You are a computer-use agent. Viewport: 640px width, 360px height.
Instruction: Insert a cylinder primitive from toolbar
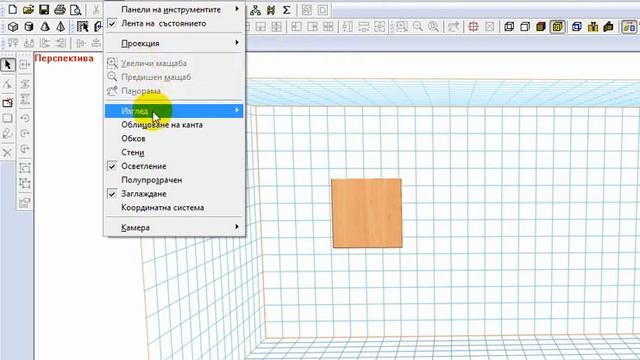click(29, 27)
